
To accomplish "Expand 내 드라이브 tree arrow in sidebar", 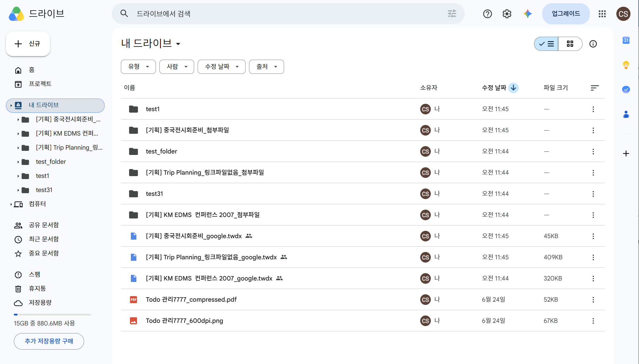I will 11,105.
